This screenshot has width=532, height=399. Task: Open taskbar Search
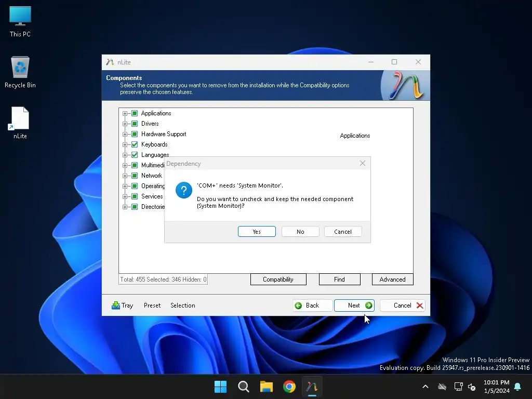(x=243, y=387)
